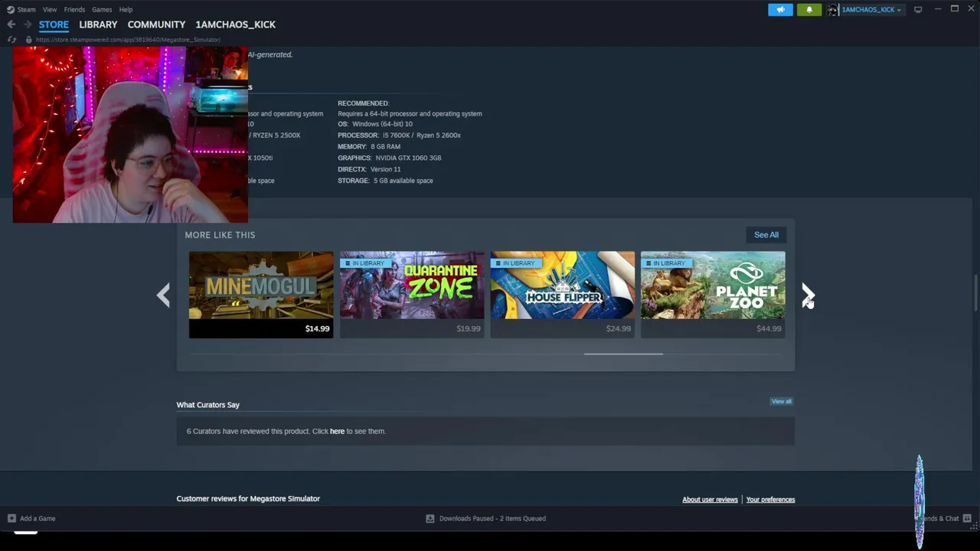The height and width of the screenshot is (551, 980).
Task: Click the downloads status icon
Action: 430,518
